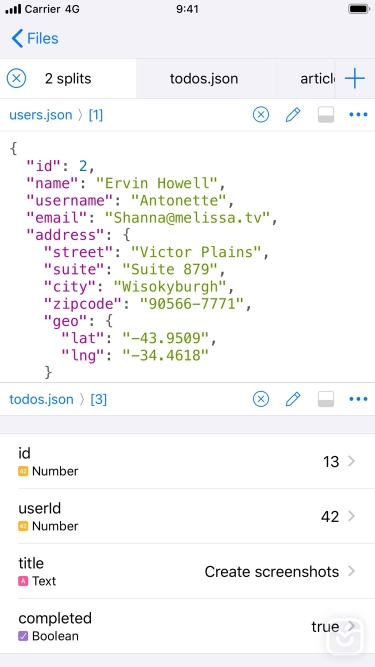Open more options for todos.json pane

(358, 399)
